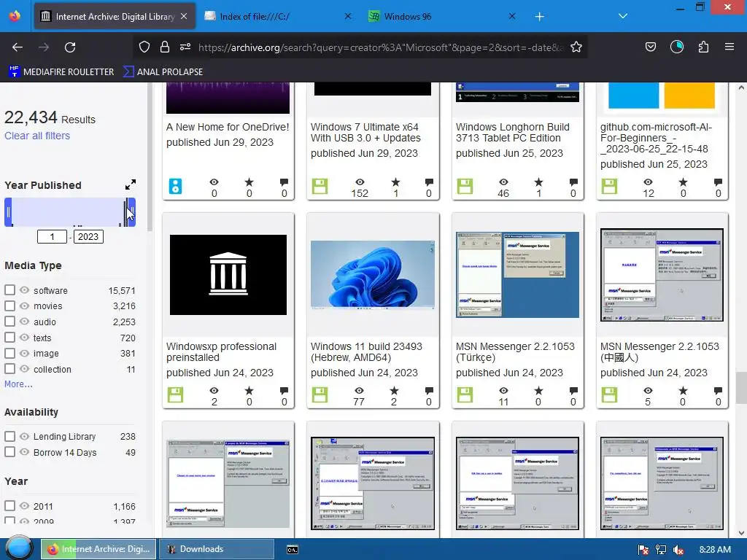Open Windows 11 build 23493 (Hebrew, AMD64) item
747x560 pixels.
tap(366, 352)
